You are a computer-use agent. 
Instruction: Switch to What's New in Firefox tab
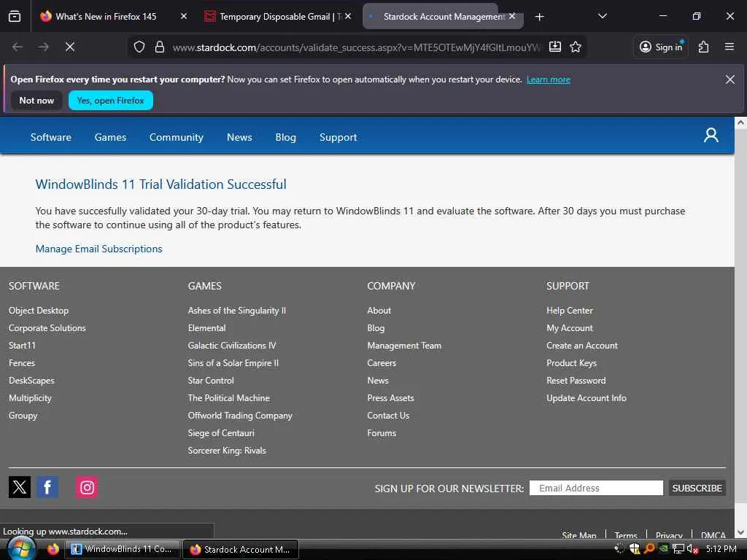tap(106, 16)
